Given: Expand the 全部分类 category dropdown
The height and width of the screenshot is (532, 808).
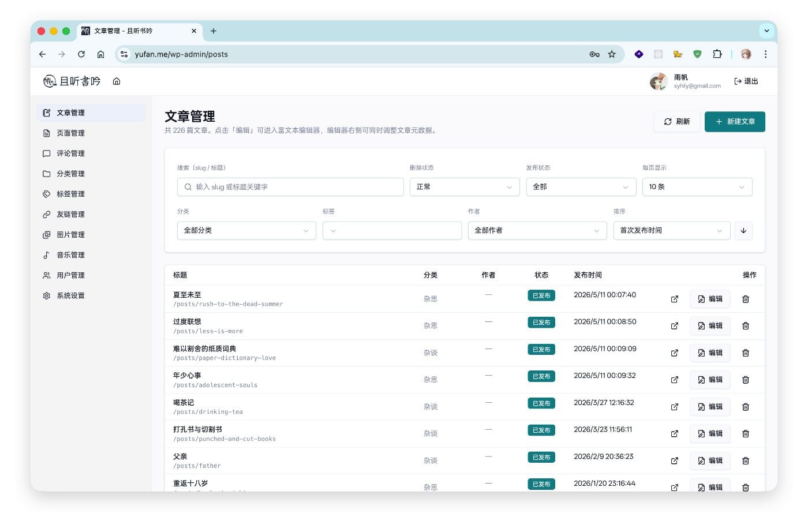Looking at the screenshot, I should [246, 231].
